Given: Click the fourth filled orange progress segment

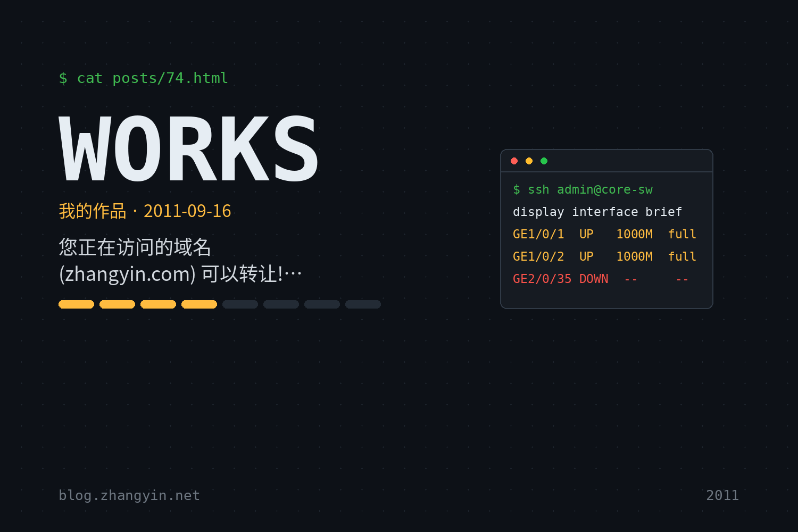Looking at the screenshot, I should (199, 304).
